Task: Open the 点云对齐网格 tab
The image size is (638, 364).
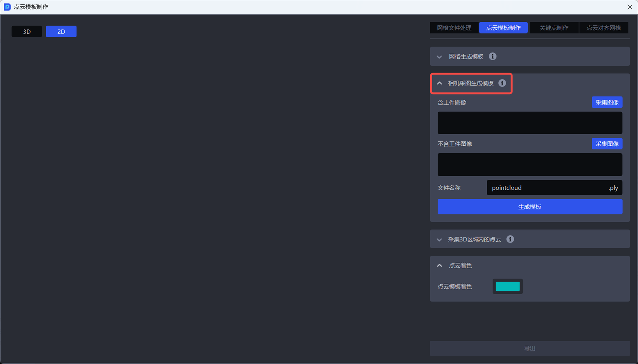Action: (604, 28)
